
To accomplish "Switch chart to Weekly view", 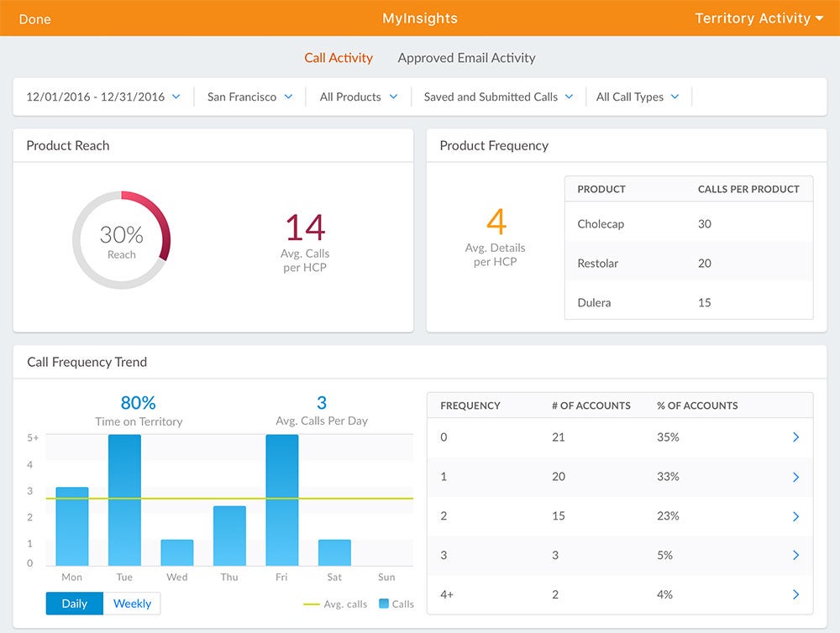I will [132, 604].
